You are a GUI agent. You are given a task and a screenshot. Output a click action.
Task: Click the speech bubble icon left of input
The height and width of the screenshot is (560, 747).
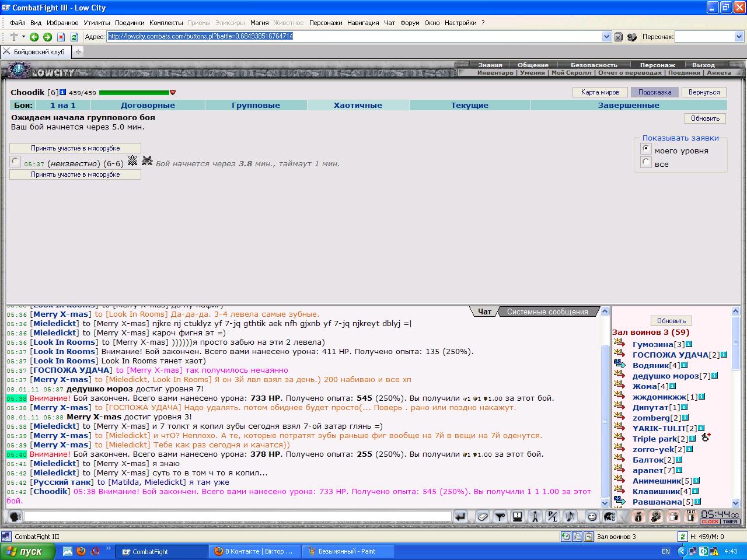pyautogui.click(x=15, y=517)
